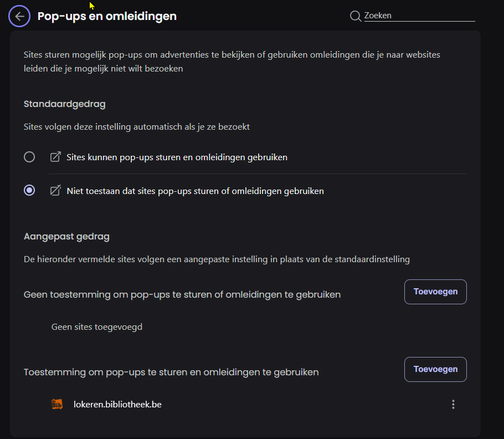Click the magnifying glass search icon
Viewport: 504px width, 439px height.
click(x=356, y=16)
